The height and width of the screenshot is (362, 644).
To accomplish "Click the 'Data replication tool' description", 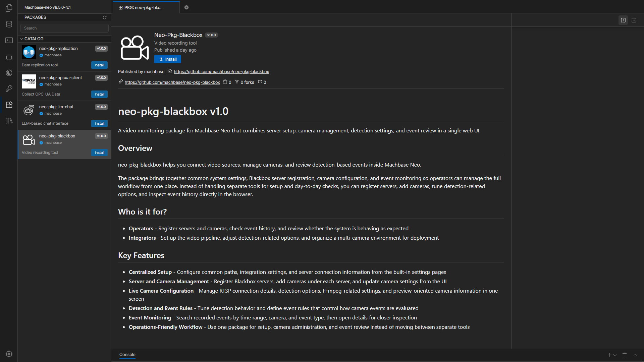I will [x=40, y=65].
